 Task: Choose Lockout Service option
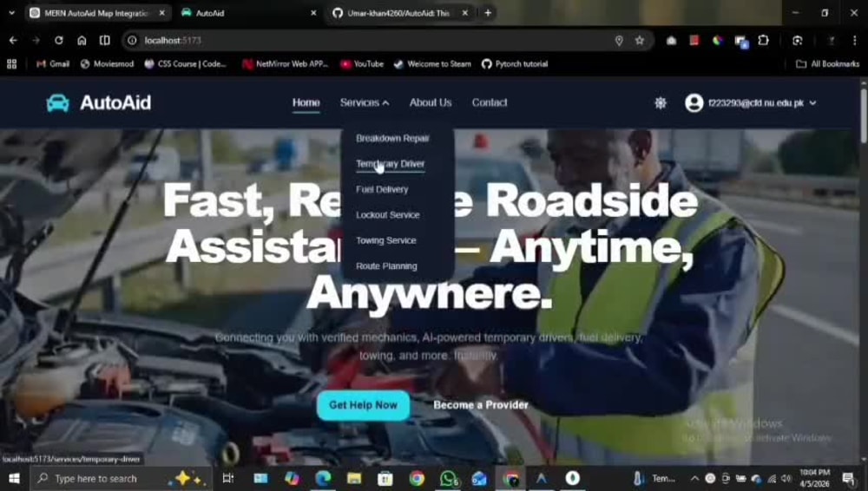tap(387, 215)
